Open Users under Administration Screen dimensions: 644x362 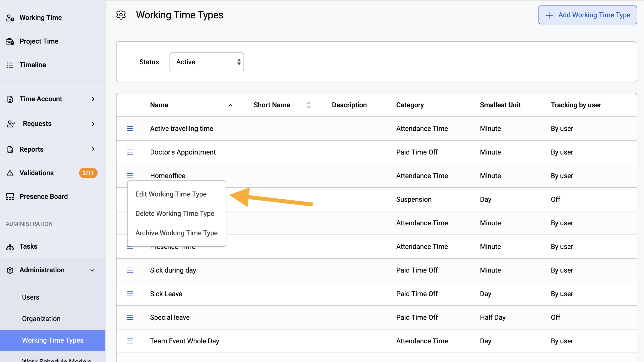tap(31, 297)
